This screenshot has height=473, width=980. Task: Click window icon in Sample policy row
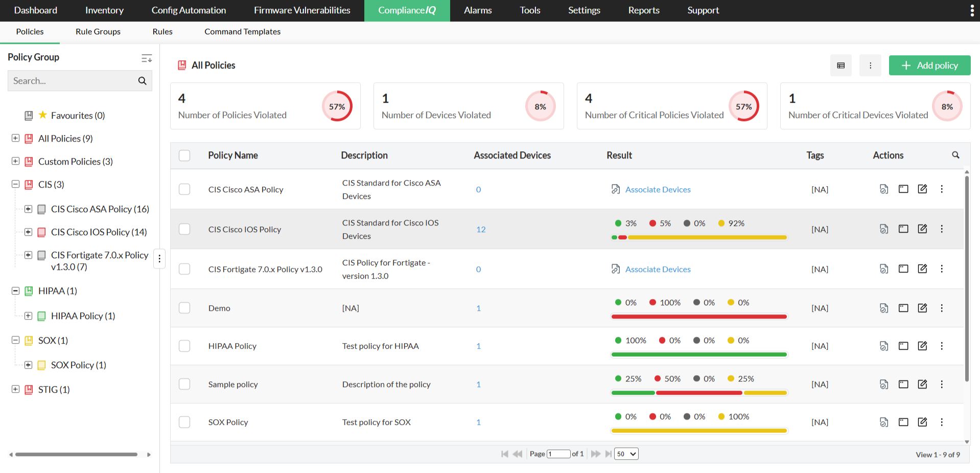(903, 384)
